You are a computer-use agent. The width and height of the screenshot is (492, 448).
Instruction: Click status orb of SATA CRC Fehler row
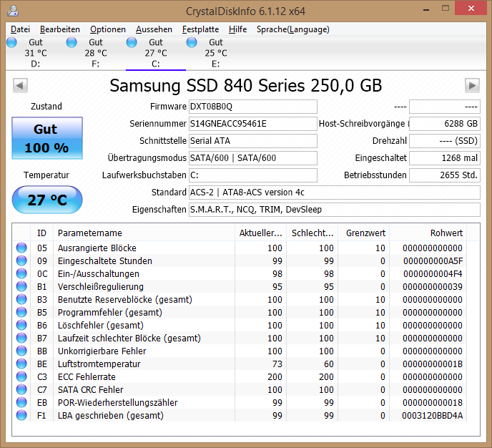[21, 389]
